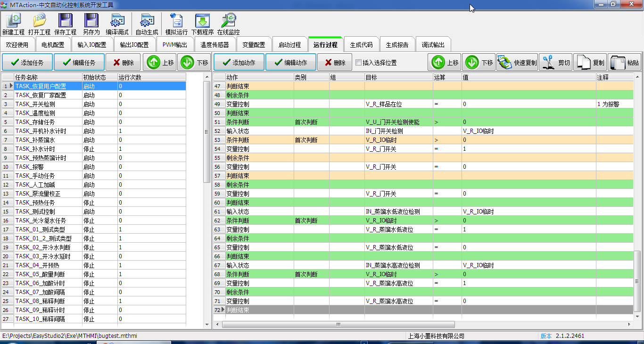Click the 任务名称 column header
Image resolution: width=644 pixels, height=344 pixels.
[47, 77]
